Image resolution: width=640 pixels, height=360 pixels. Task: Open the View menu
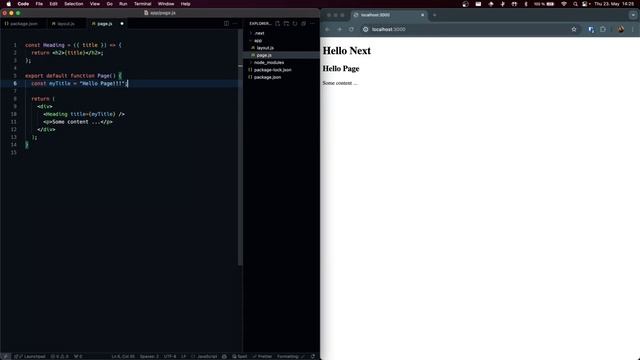[95, 4]
